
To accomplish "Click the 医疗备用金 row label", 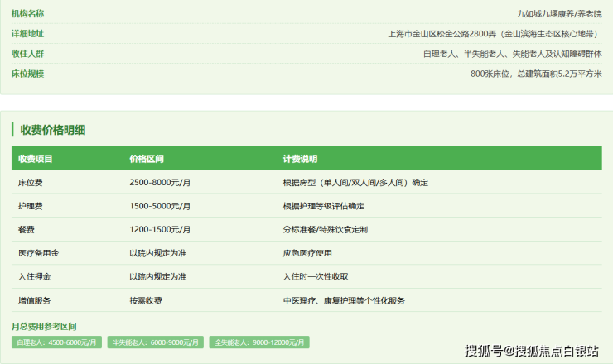I will [x=38, y=253].
